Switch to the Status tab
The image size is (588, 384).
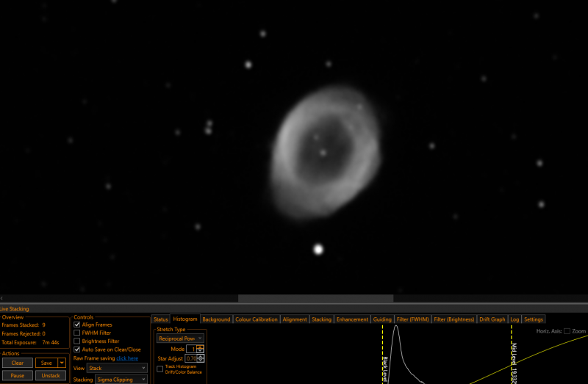160,319
